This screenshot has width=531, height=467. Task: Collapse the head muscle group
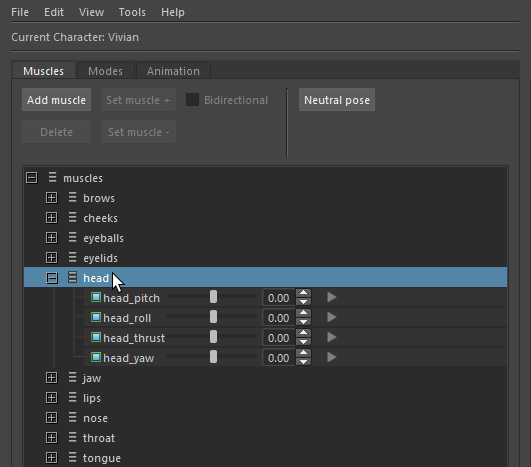pos(52,278)
